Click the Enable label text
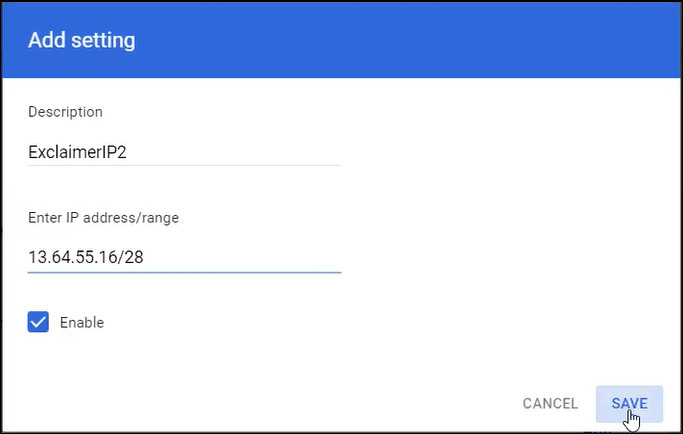683x434 pixels. [x=82, y=322]
